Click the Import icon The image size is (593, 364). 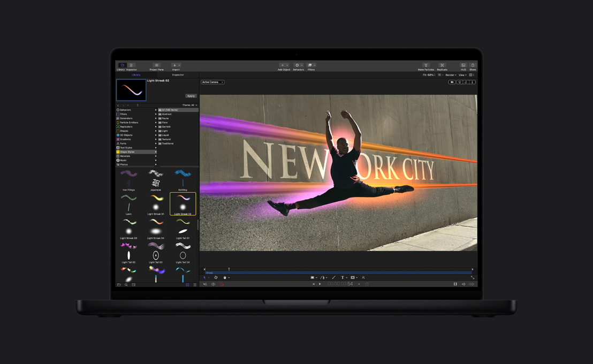click(x=174, y=65)
